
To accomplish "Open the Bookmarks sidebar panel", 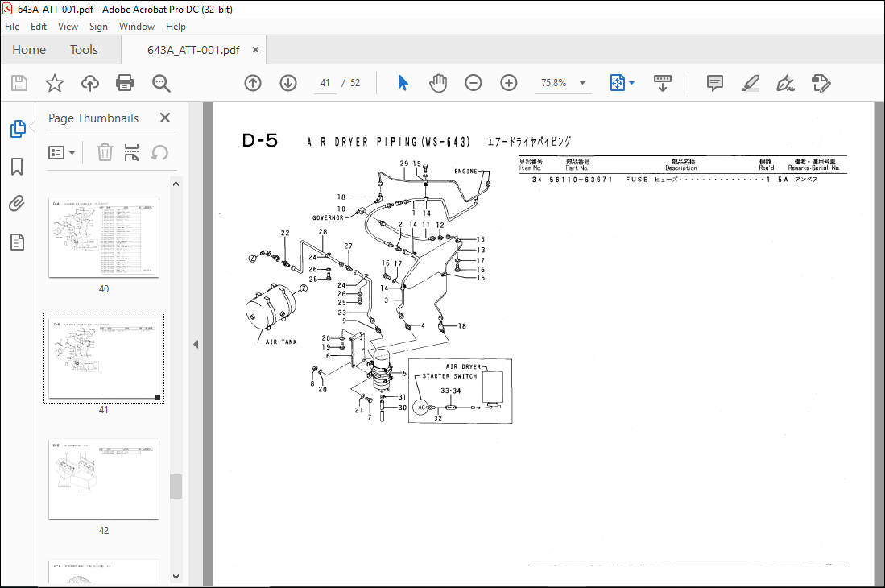I will point(17,167).
